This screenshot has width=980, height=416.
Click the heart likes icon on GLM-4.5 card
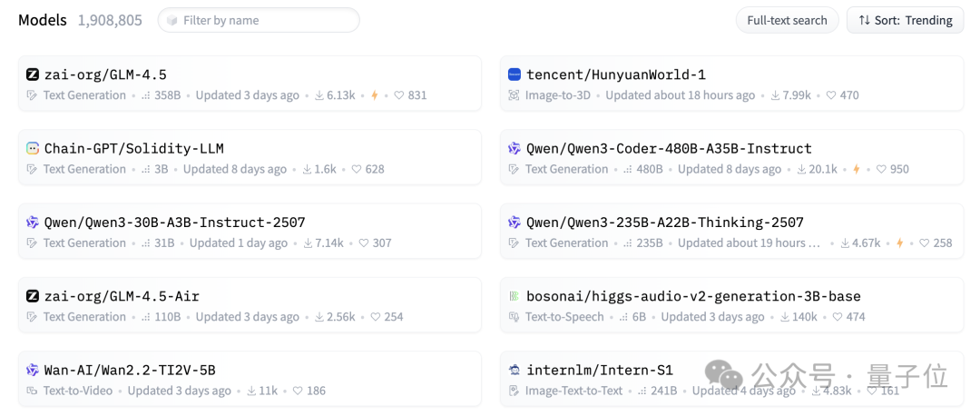tap(398, 95)
